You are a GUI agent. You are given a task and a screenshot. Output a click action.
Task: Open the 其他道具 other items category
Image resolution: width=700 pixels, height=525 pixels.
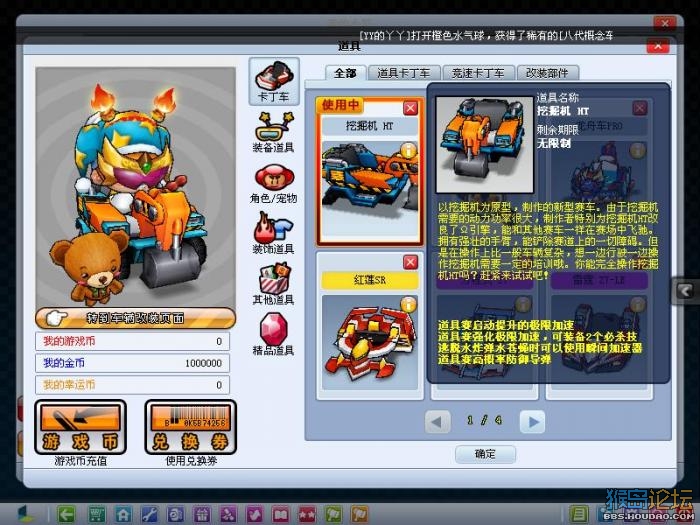click(273, 284)
